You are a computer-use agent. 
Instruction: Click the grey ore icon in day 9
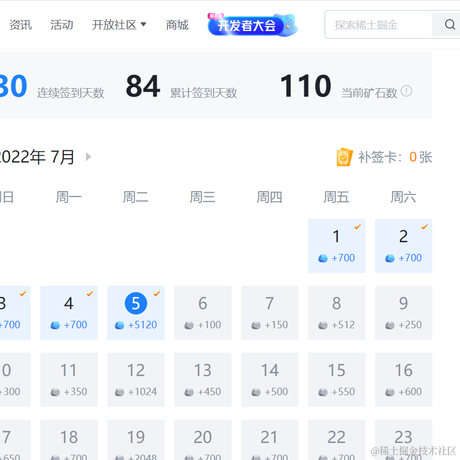coord(390,325)
